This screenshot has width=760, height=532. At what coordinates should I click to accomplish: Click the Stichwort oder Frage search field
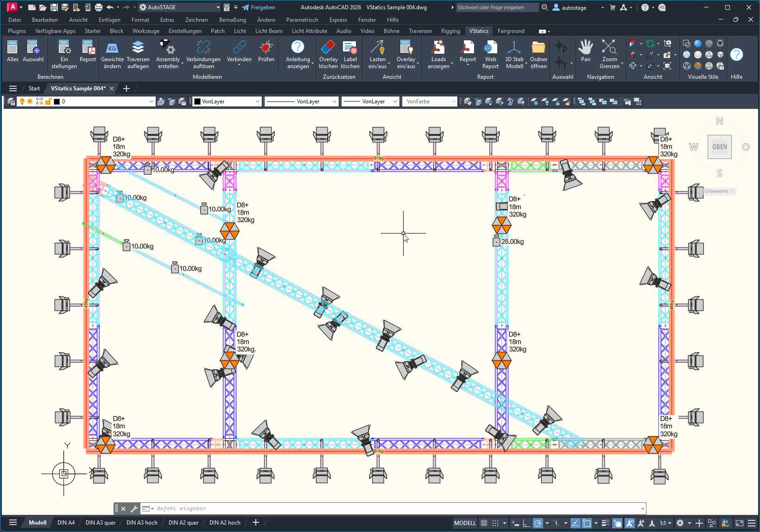497,7
